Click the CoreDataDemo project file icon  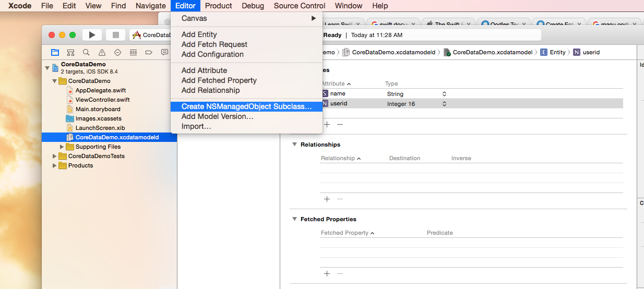(55, 68)
